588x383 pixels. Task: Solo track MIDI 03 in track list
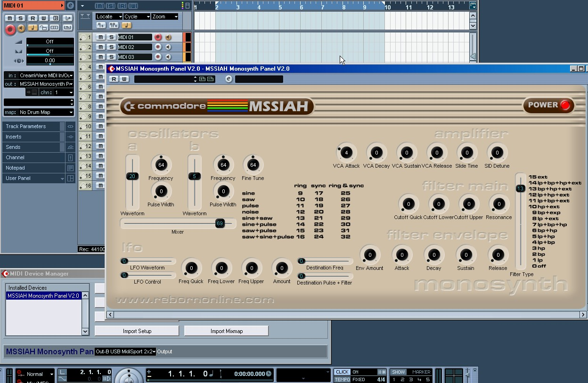pyautogui.click(x=112, y=57)
